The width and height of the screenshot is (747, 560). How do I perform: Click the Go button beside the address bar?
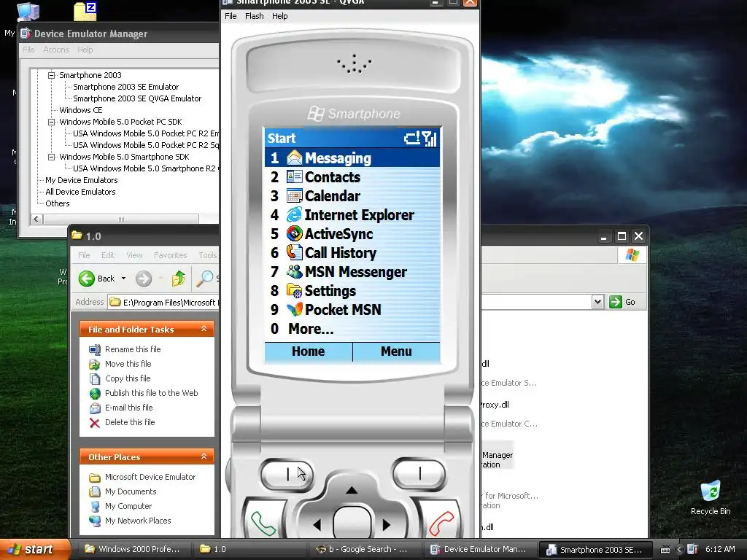coord(622,302)
